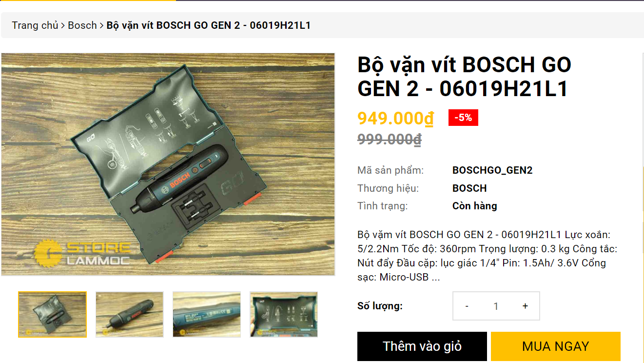The height and width of the screenshot is (363, 644).
Task: Add product with Thêm vào giỏ
Action: coord(422,346)
